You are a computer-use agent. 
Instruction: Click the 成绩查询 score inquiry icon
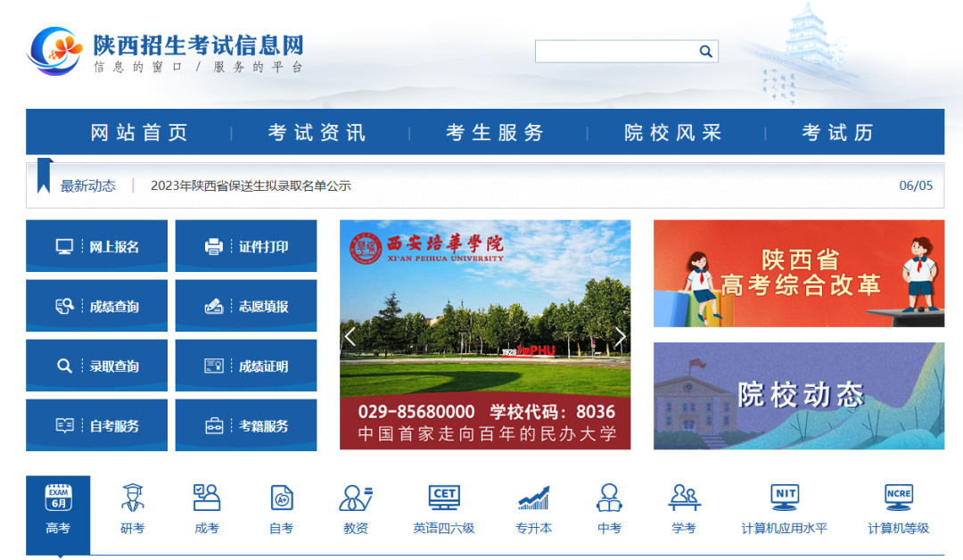[96, 305]
